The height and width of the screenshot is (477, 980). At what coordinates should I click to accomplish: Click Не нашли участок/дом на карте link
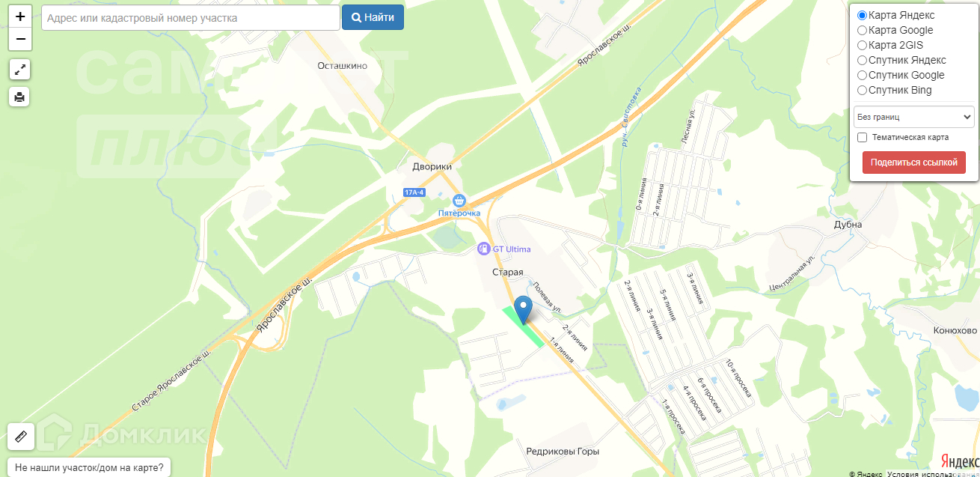point(88,467)
